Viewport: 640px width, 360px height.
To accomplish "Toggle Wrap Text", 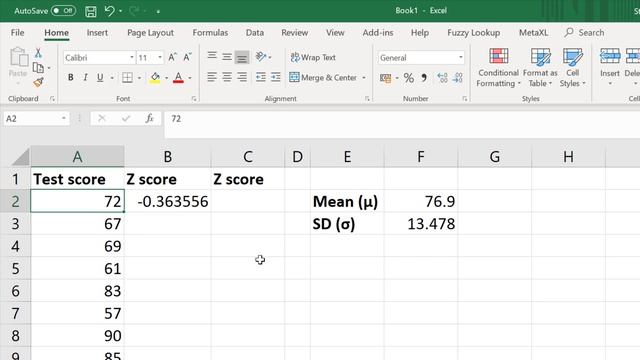I will point(313,58).
